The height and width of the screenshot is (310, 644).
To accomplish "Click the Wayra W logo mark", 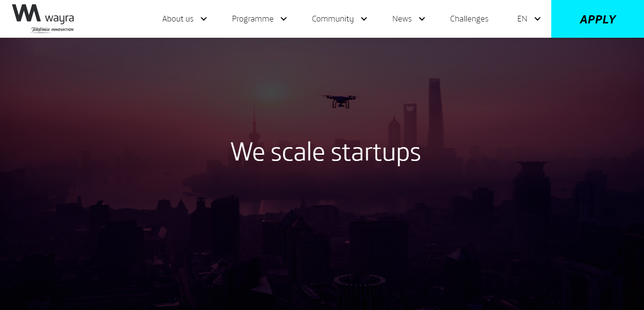I will point(26,13).
